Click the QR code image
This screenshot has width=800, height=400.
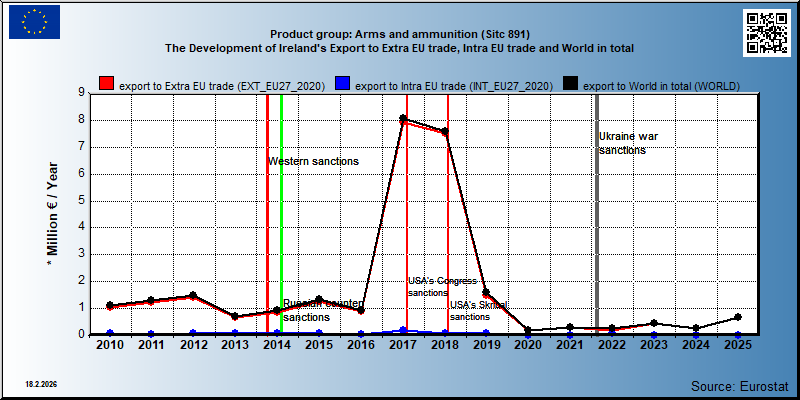click(x=766, y=33)
